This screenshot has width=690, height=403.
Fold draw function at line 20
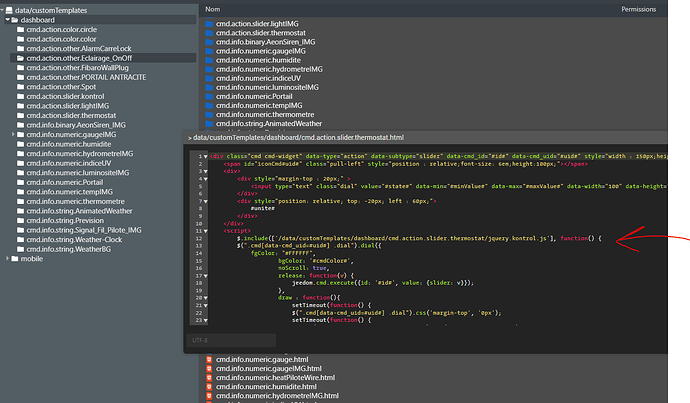click(206, 298)
